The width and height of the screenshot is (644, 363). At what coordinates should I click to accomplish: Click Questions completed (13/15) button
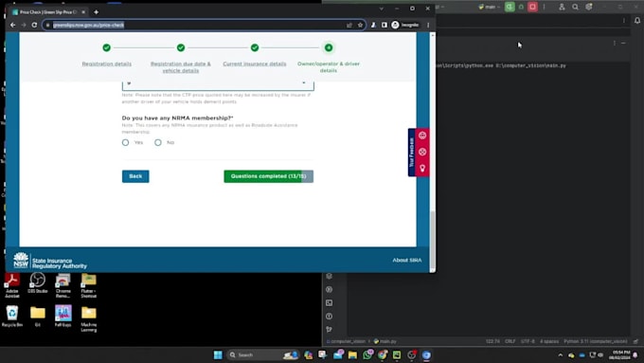pos(269,176)
